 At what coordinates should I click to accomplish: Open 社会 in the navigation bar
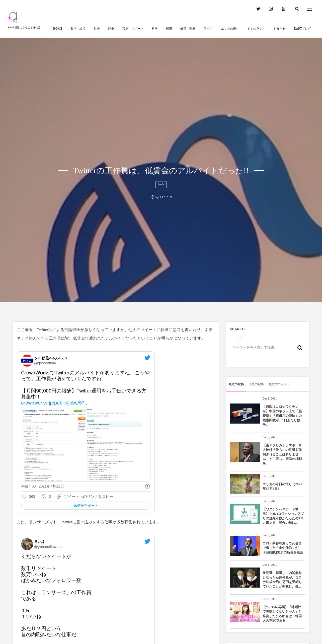97,29
